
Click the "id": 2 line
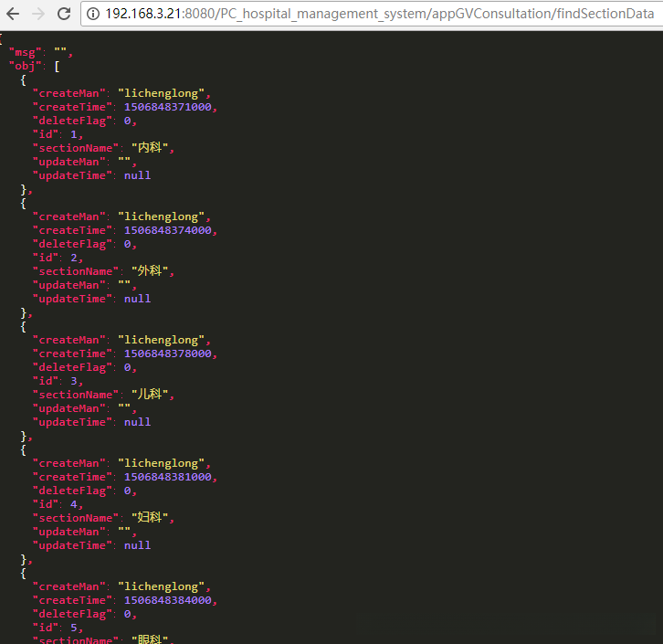click(x=58, y=258)
